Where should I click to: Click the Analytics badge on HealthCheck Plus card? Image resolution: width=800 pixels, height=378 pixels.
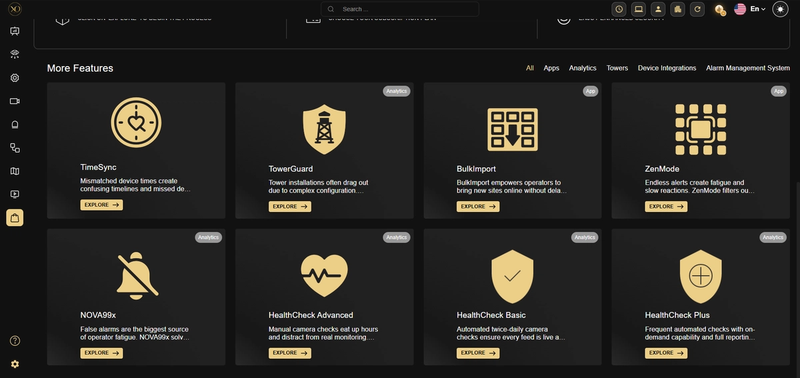[773, 237]
